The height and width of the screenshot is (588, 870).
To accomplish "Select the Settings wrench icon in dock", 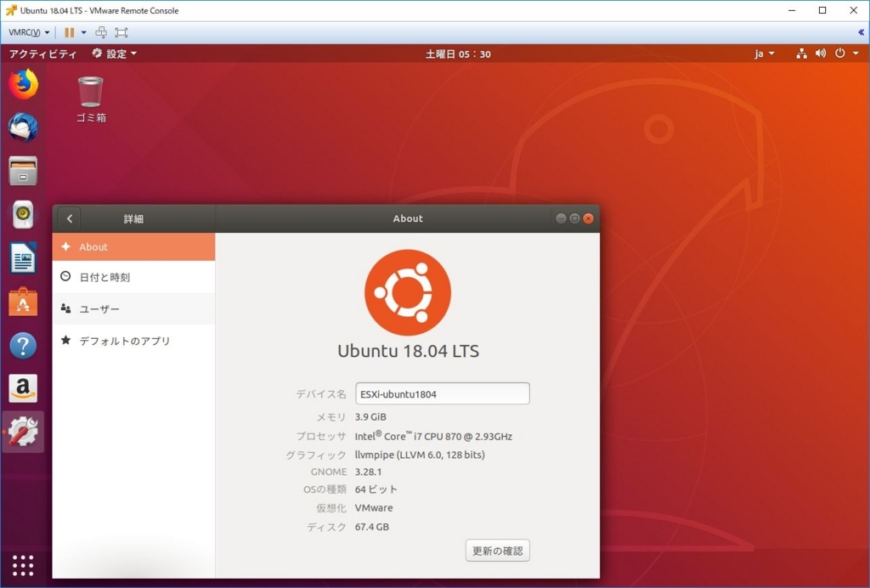I will tap(23, 433).
